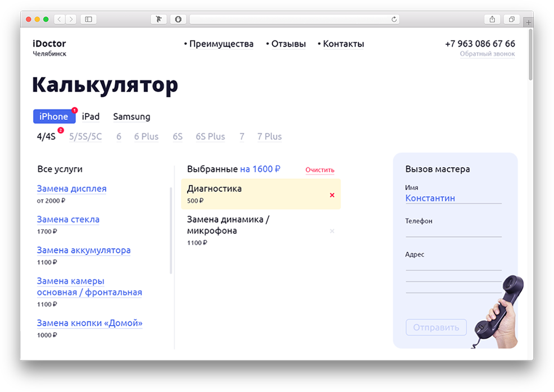Open the Контакты menu item
Screen dimensions: 554x392
343,44
